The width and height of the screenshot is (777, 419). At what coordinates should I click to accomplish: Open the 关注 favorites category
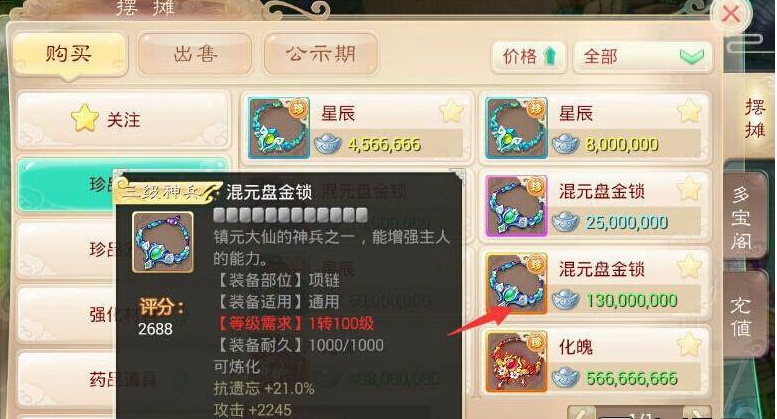(x=124, y=119)
